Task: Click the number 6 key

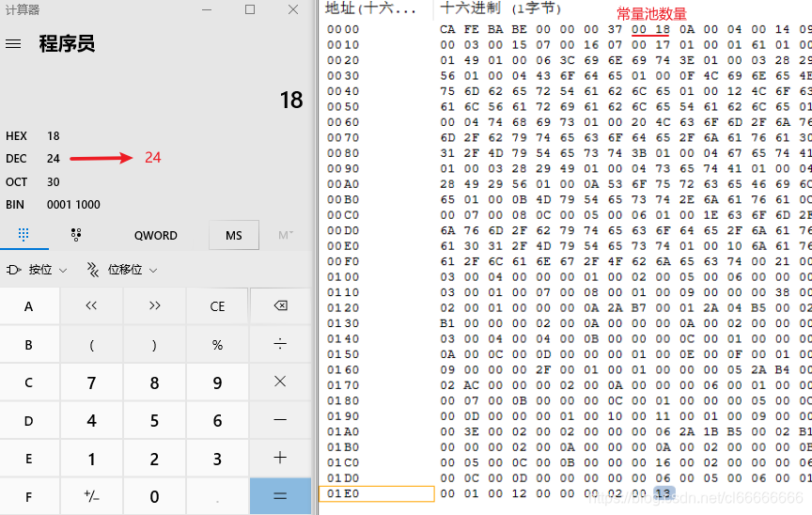Action: click(217, 421)
